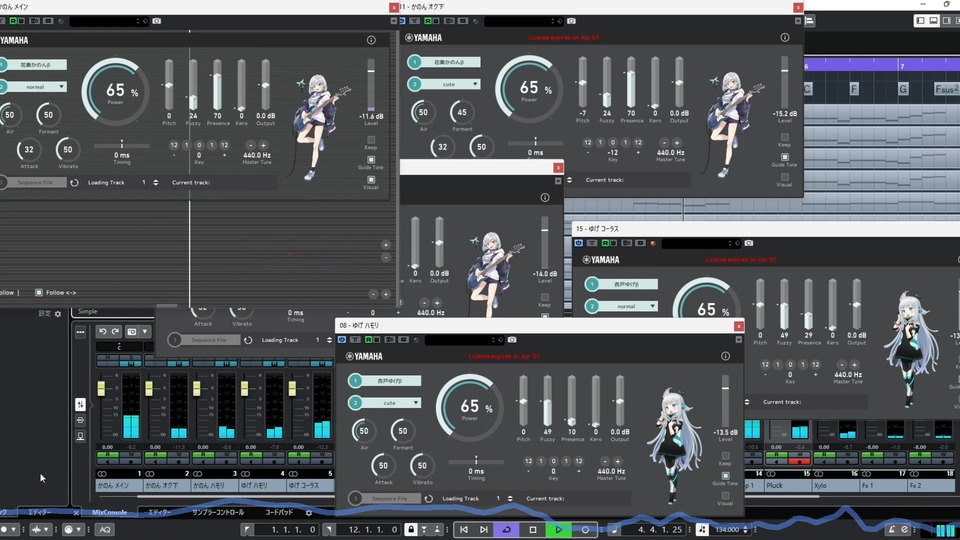Select the Fsus2 chord event on chord track

946,89
